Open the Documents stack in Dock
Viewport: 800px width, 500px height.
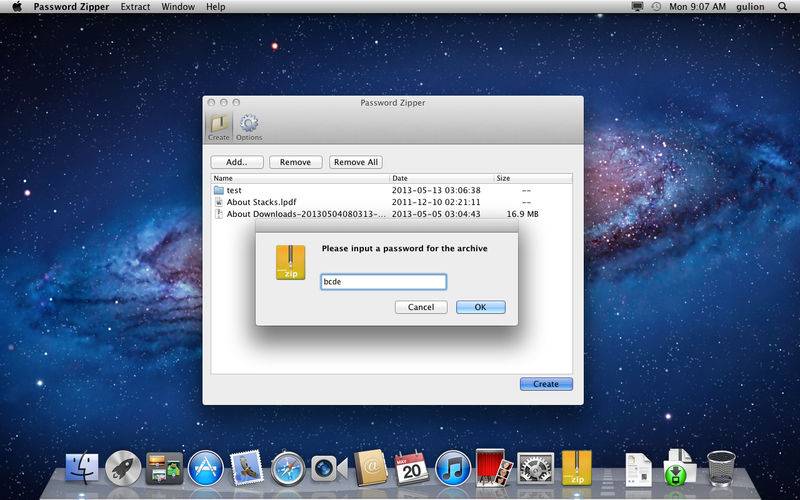click(x=638, y=469)
